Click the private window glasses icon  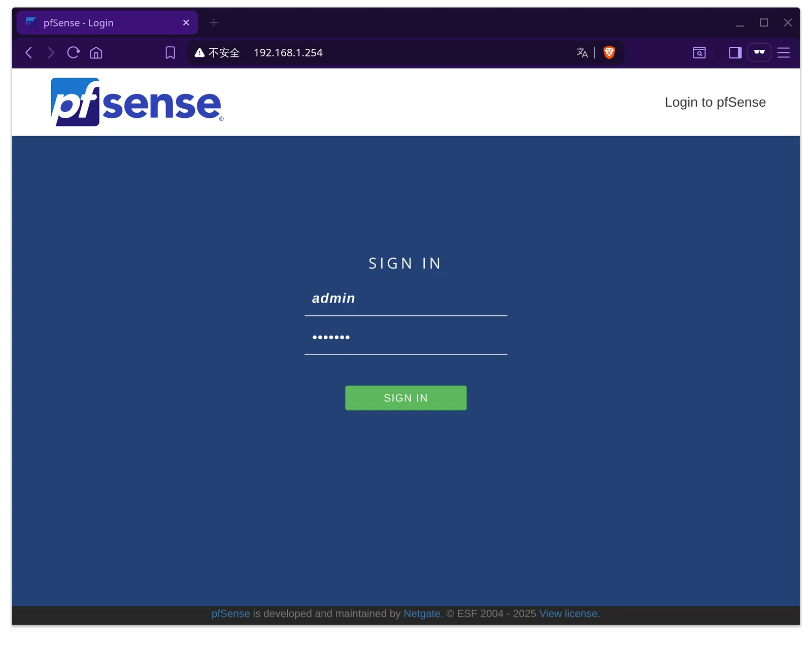point(759,52)
